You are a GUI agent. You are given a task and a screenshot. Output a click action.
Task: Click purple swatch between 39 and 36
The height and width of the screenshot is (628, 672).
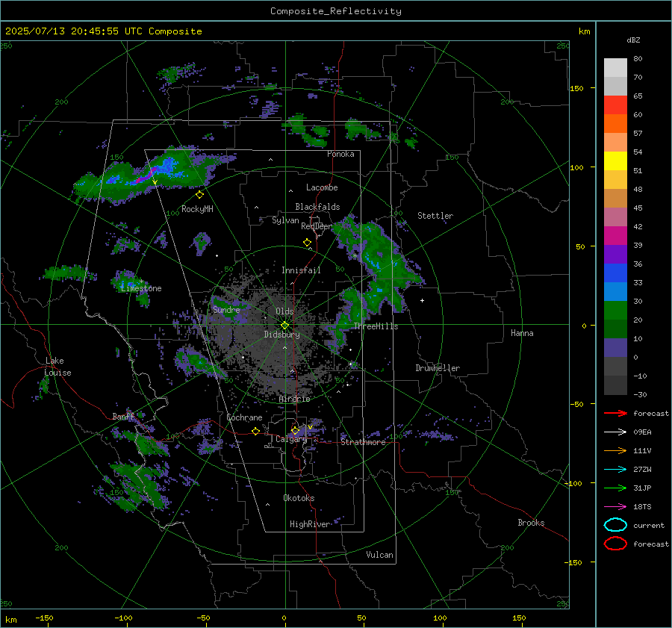(615, 254)
